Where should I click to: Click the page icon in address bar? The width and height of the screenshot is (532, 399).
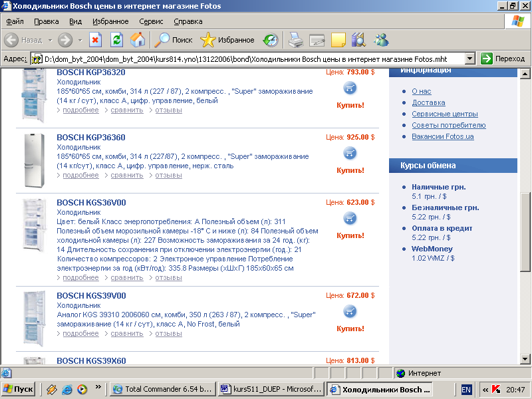pyautogui.click(x=37, y=59)
